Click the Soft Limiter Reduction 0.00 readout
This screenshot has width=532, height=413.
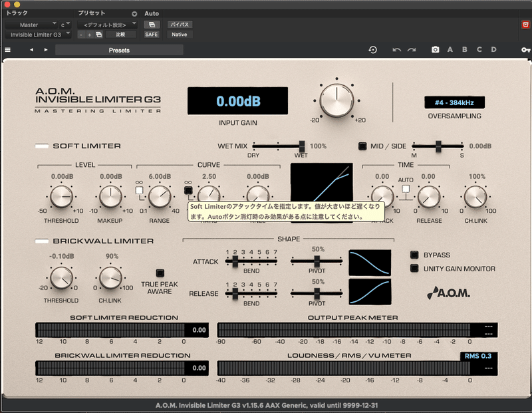(x=199, y=330)
